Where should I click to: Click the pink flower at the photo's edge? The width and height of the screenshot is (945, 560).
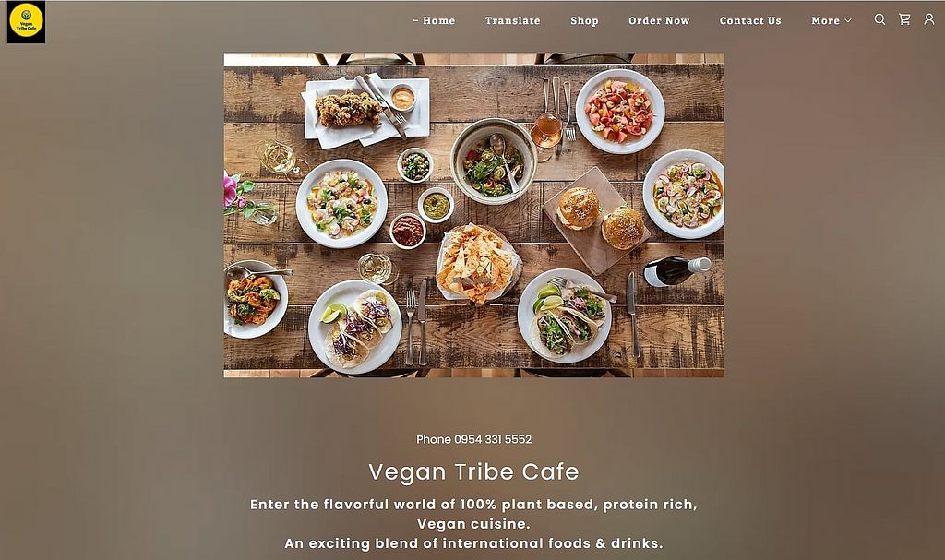coord(231,192)
